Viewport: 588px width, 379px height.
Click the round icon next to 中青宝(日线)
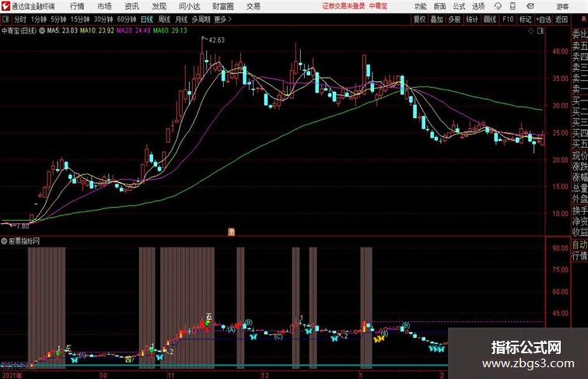pos(42,30)
